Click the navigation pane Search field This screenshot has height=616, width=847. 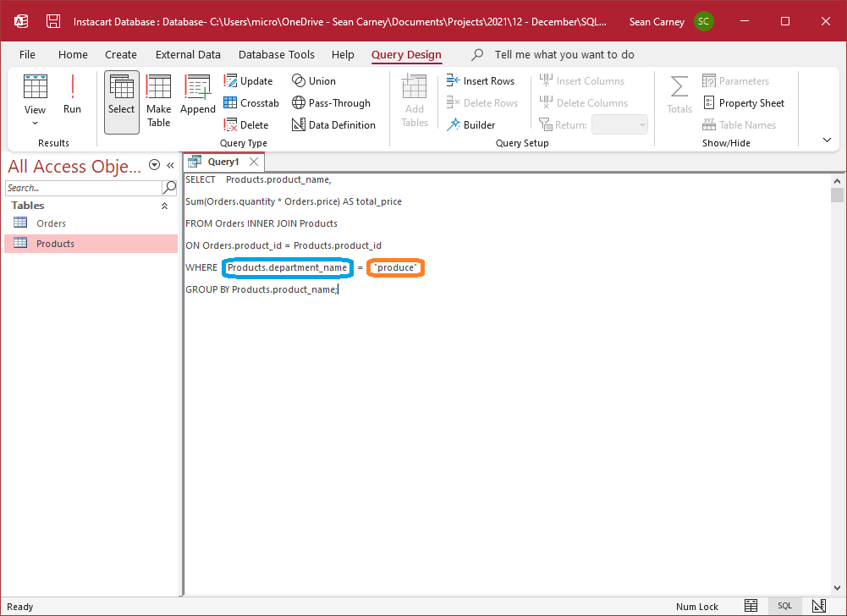point(83,188)
